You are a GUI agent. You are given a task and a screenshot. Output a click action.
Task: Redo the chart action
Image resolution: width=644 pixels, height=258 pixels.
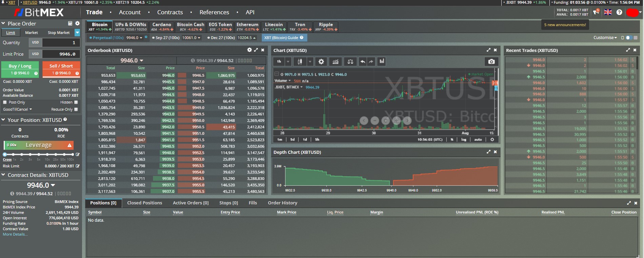pyautogui.click(x=371, y=61)
